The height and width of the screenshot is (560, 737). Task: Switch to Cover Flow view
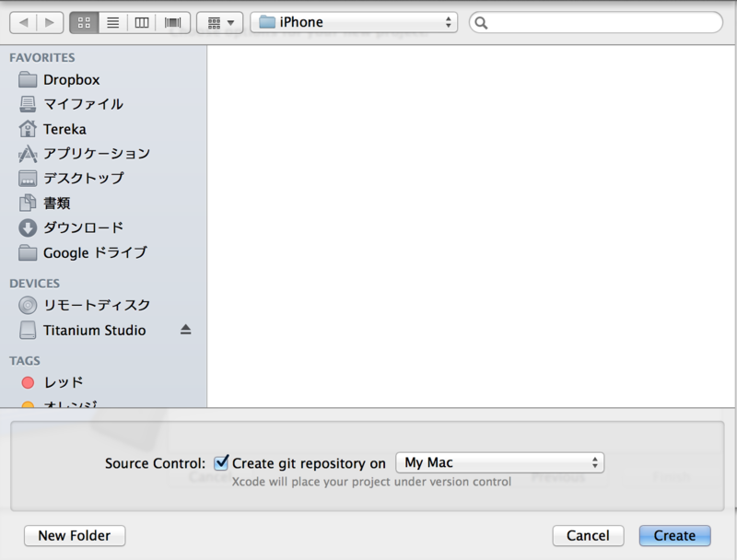tap(172, 22)
